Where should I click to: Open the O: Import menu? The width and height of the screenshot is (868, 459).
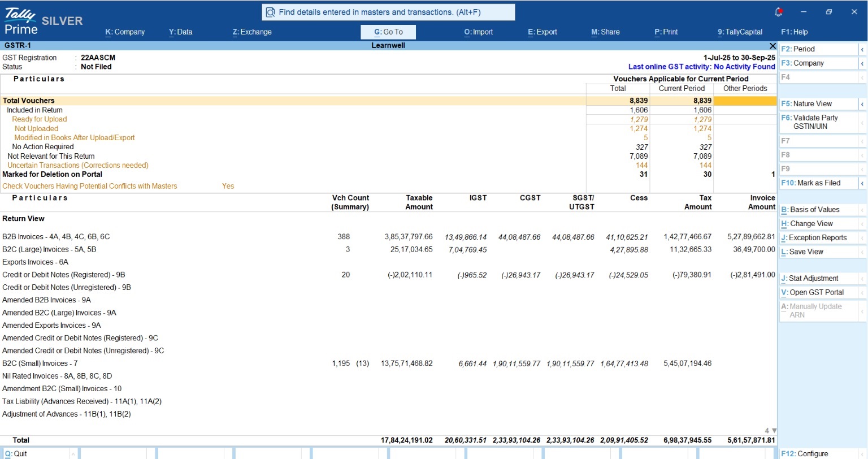pyautogui.click(x=478, y=32)
